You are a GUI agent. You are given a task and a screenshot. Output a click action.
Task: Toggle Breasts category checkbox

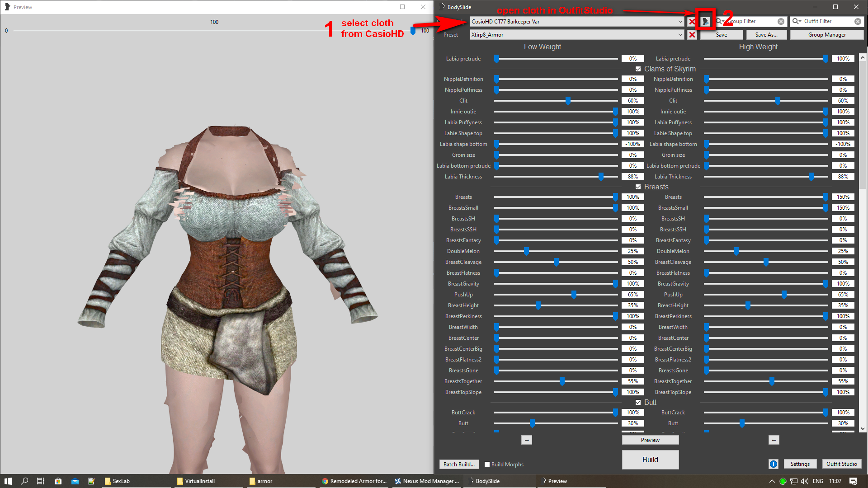[638, 187]
